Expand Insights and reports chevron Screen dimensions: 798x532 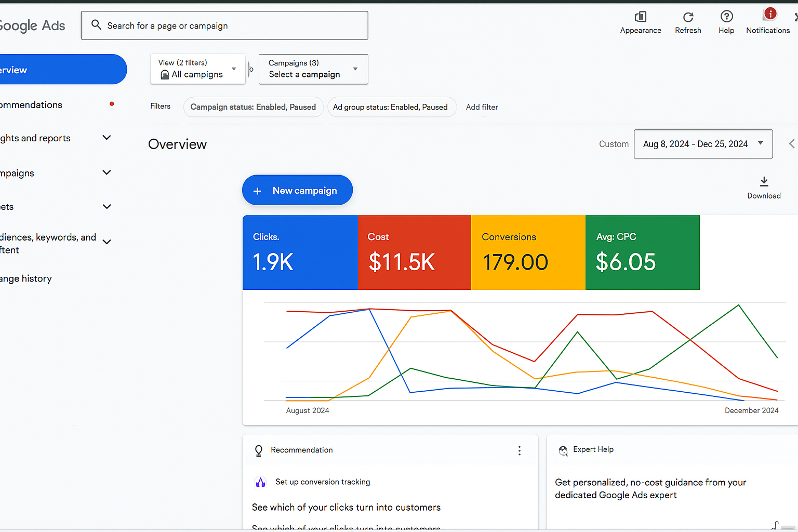click(107, 138)
